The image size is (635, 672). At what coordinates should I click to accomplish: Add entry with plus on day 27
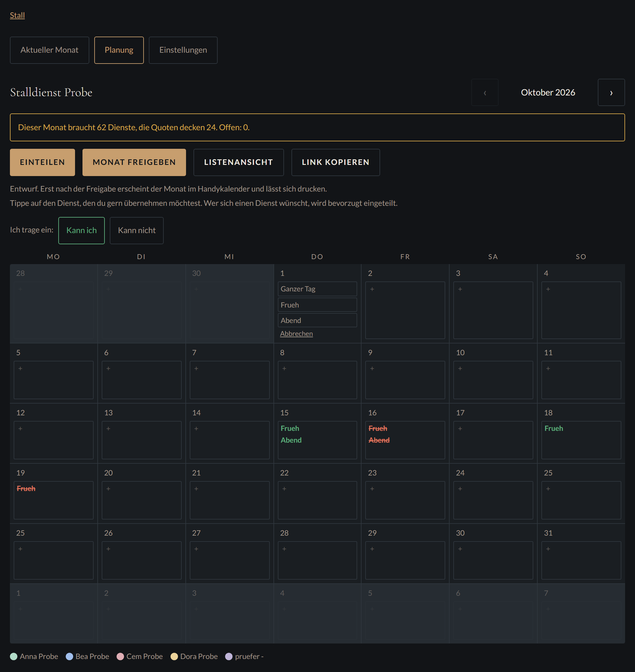point(229,561)
